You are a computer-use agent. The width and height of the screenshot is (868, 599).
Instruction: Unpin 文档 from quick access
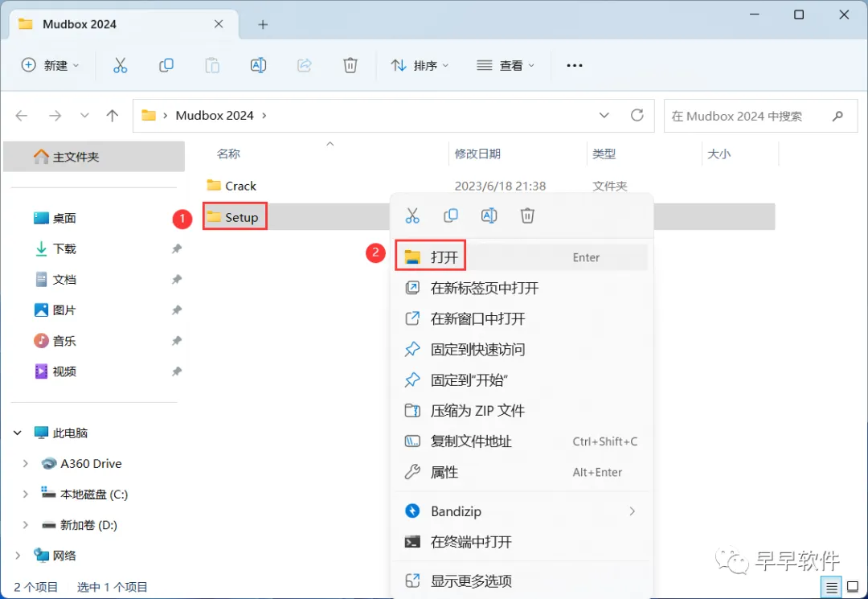(177, 280)
